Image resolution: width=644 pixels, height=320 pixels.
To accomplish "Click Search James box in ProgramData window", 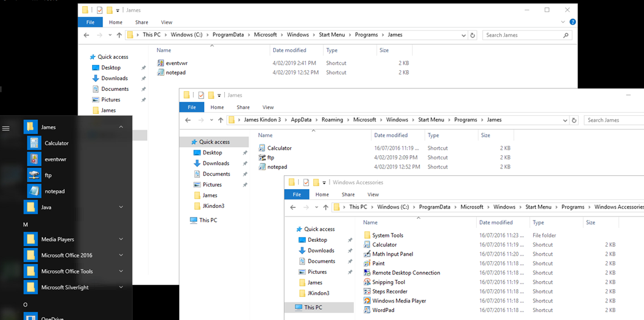I will pos(527,35).
